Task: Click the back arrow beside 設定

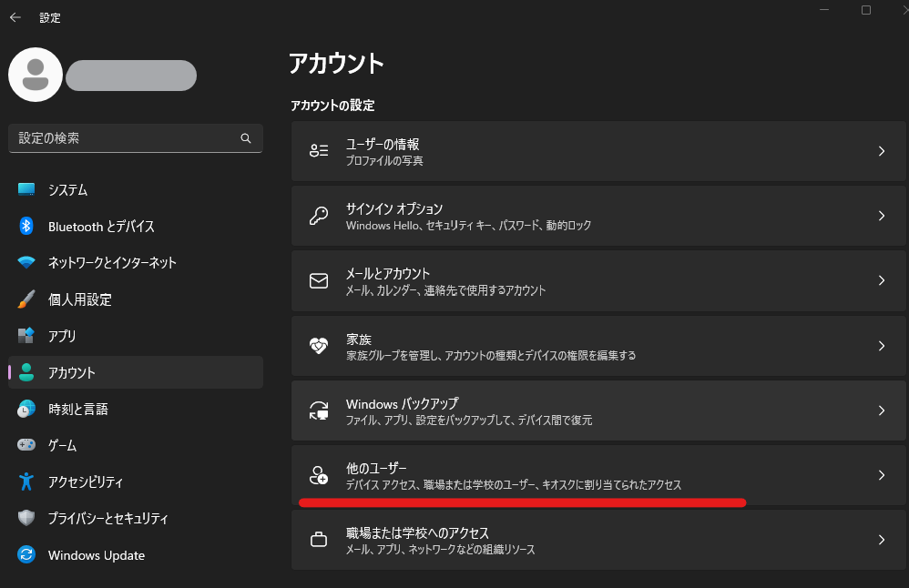Action: (x=15, y=17)
